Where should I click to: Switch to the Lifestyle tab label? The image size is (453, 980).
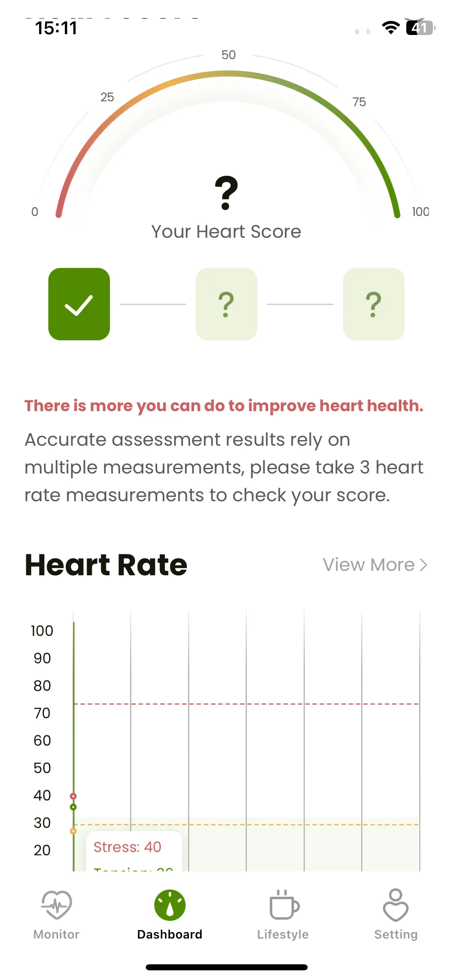coord(283,934)
